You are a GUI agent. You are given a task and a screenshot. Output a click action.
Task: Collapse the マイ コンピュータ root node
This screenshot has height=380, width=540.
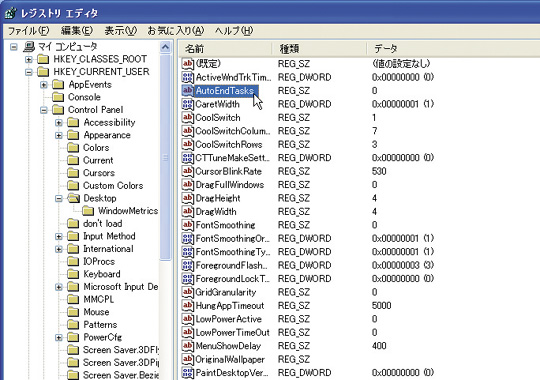13,47
